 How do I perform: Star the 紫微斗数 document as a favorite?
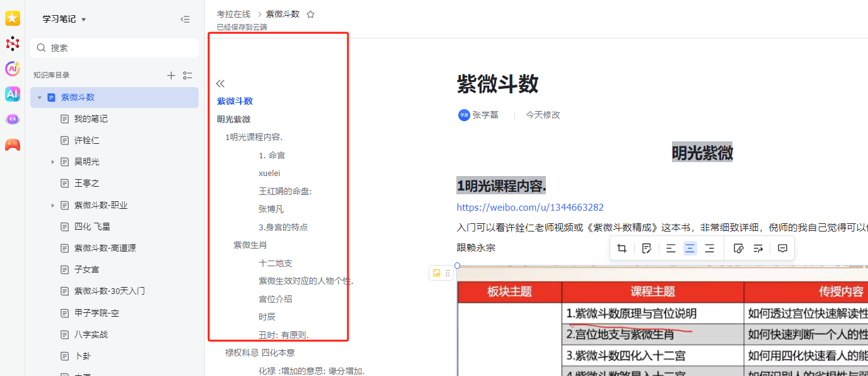[310, 14]
